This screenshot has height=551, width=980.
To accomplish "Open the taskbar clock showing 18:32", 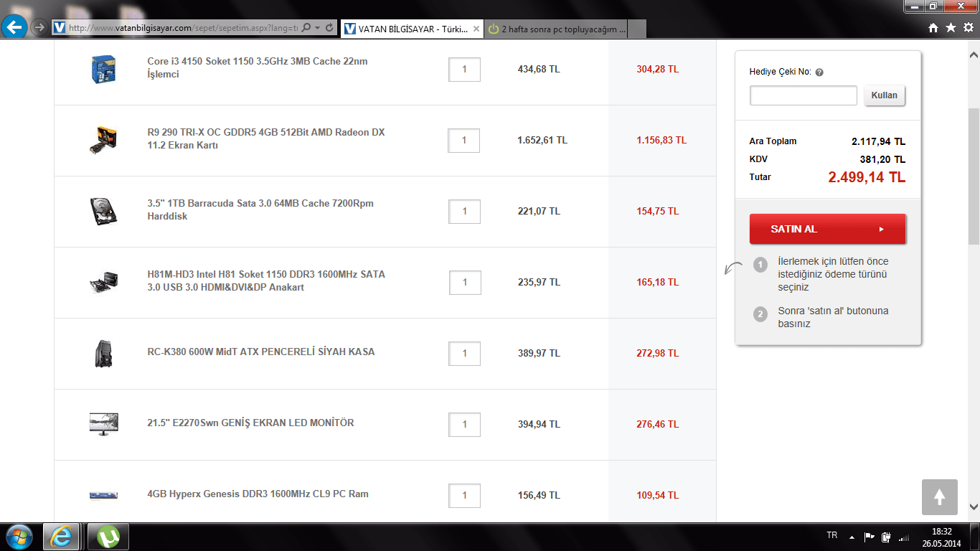I will (x=941, y=537).
